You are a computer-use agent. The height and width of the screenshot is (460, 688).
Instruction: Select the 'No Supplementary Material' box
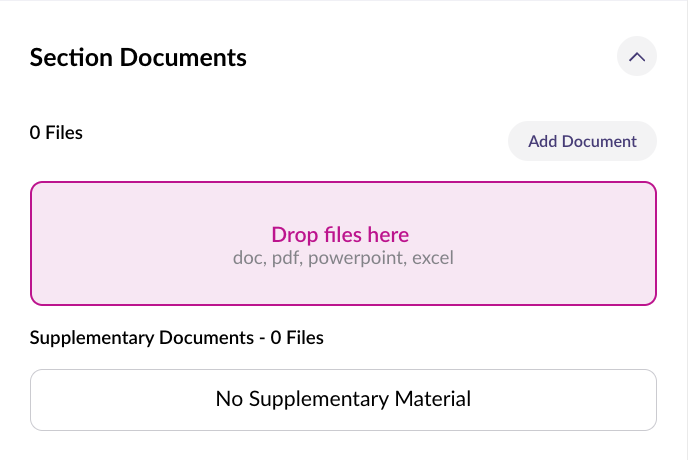click(x=343, y=400)
